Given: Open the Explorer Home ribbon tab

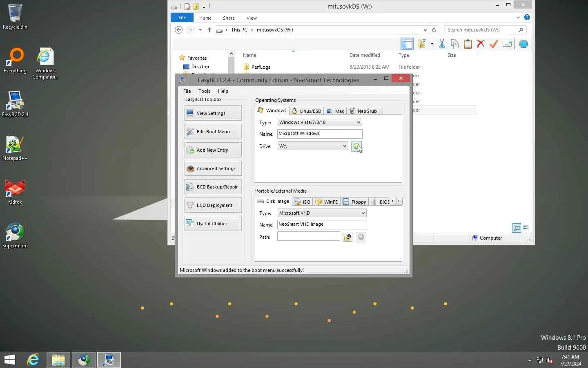Looking at the screenshot, I should (205, 18).
